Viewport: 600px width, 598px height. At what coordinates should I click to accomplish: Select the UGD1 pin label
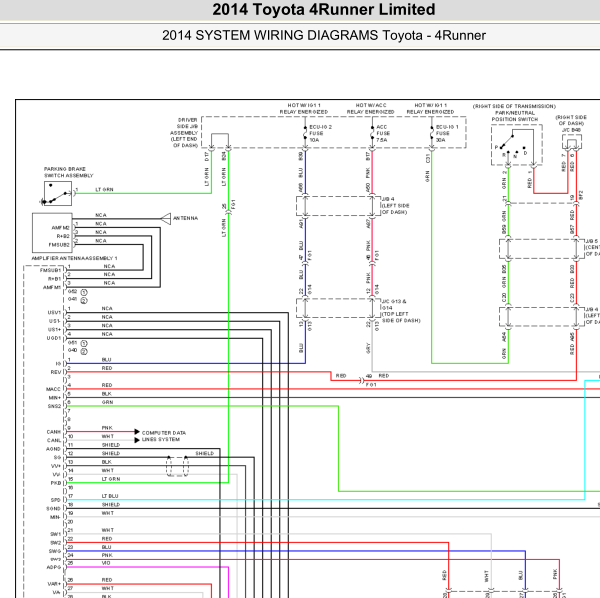(x=54, y=338)
